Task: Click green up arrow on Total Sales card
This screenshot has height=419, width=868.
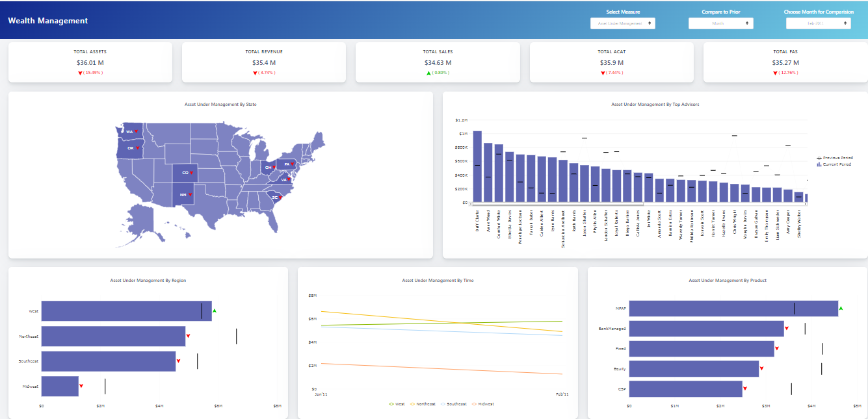Action: (428, 73)
